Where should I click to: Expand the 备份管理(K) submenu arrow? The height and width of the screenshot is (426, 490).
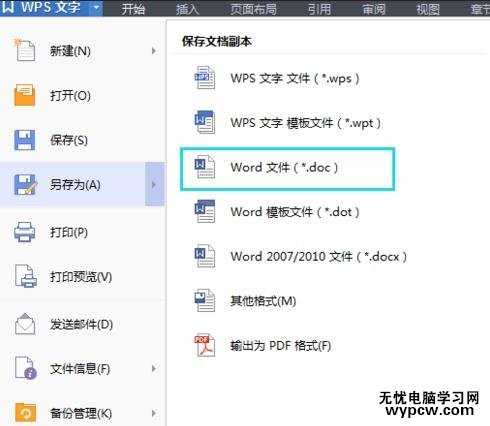pos(154,413)
